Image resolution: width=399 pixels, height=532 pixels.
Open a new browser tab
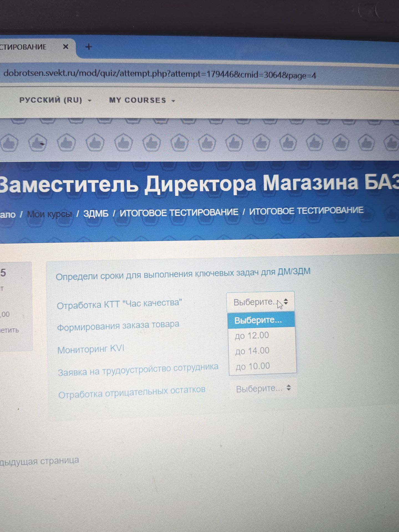(89, 47)
